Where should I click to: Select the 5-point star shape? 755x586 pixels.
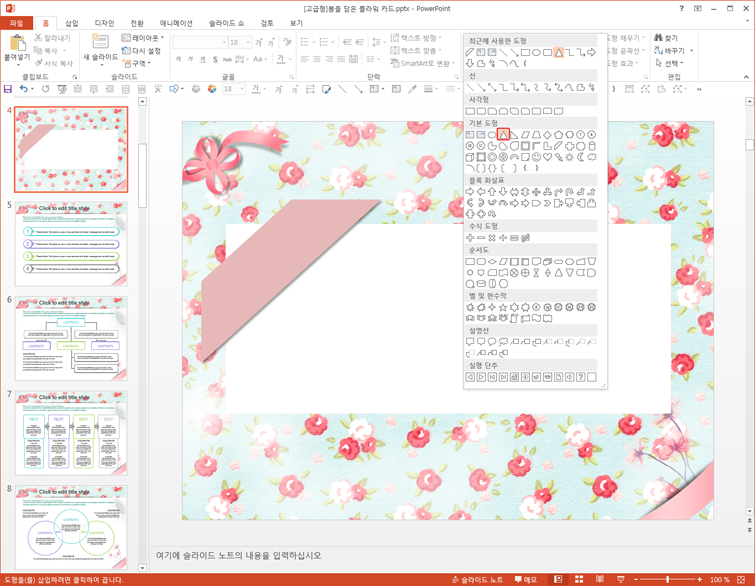tap(503, 307)
